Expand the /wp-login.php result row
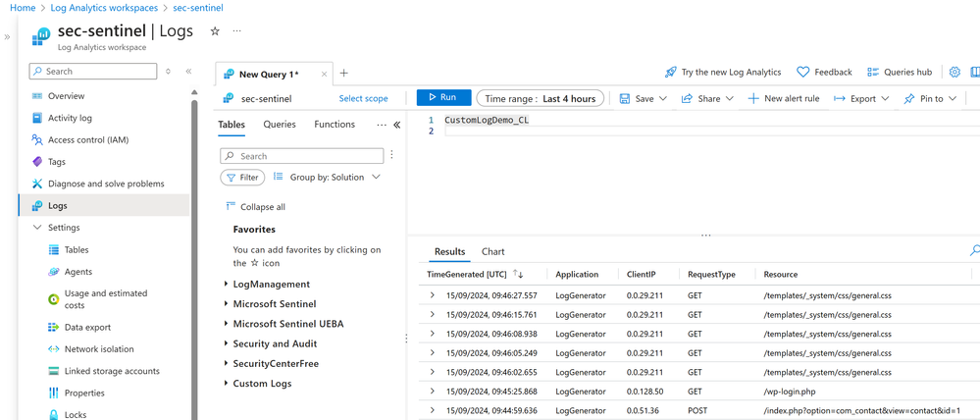Screen dimensions: 980x420 pos(432,392)
